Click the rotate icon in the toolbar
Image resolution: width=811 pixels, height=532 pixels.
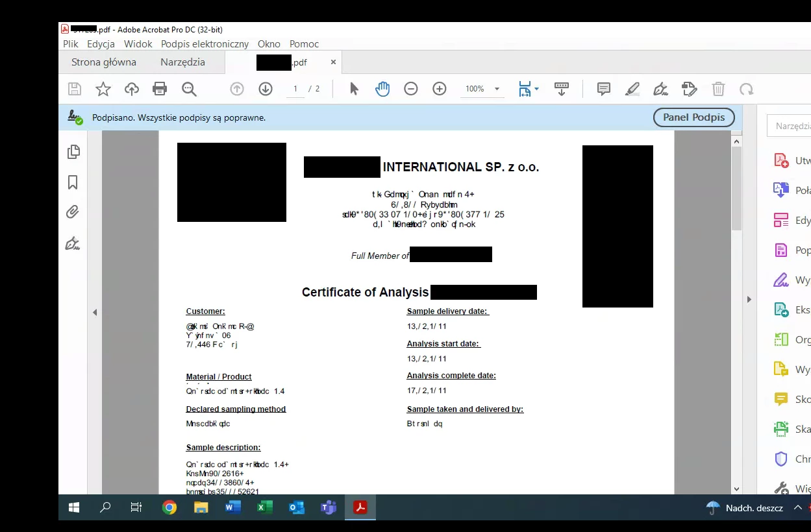click(747, 89)
